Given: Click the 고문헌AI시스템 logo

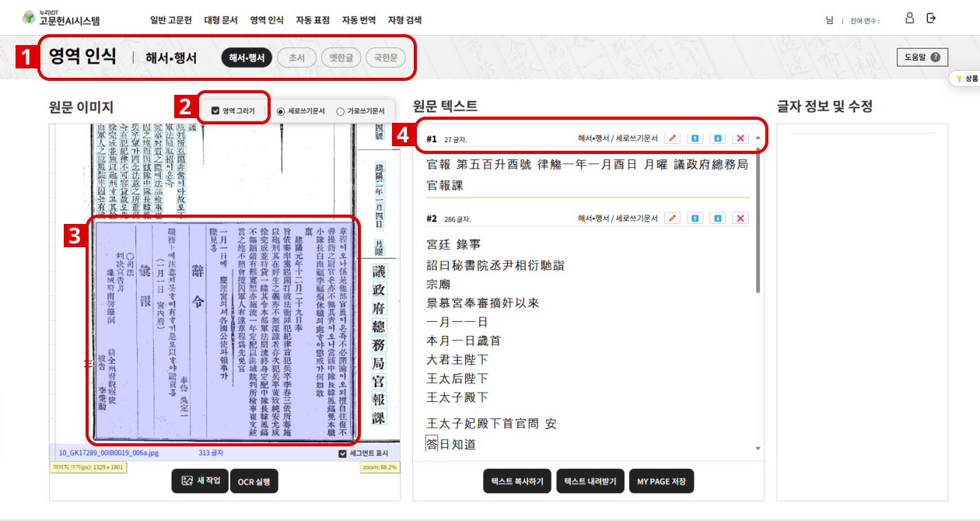Looking at the screenshot, I should pos(61,18).
